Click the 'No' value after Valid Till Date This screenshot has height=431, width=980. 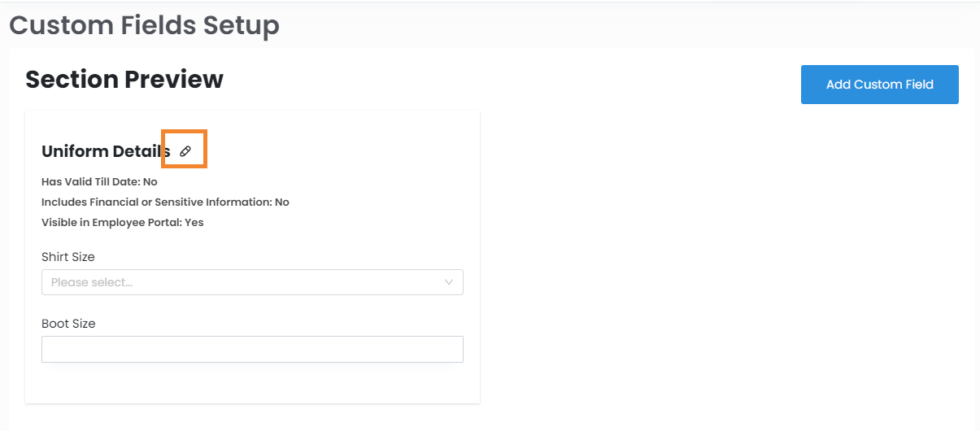tap(150, 182)
